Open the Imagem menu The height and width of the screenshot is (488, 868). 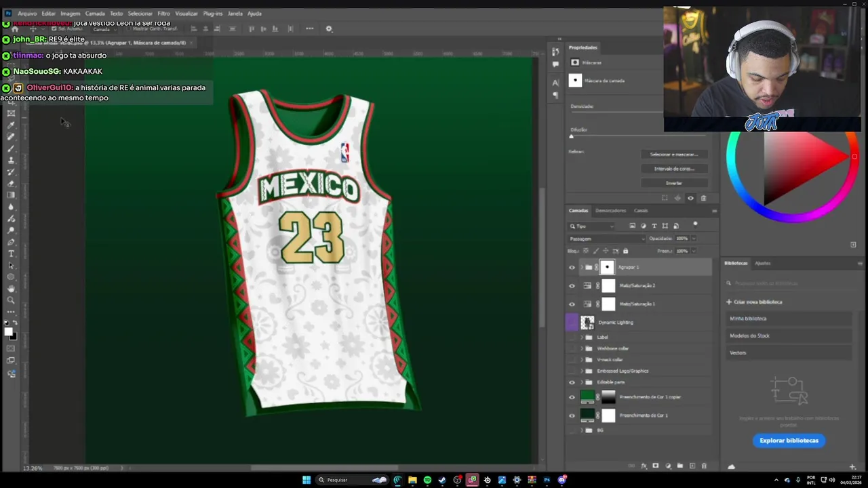point(71,14)
